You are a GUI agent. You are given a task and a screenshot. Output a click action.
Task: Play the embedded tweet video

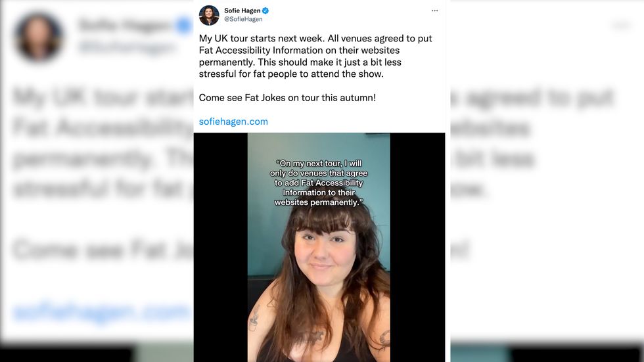(x=319, y=247)
